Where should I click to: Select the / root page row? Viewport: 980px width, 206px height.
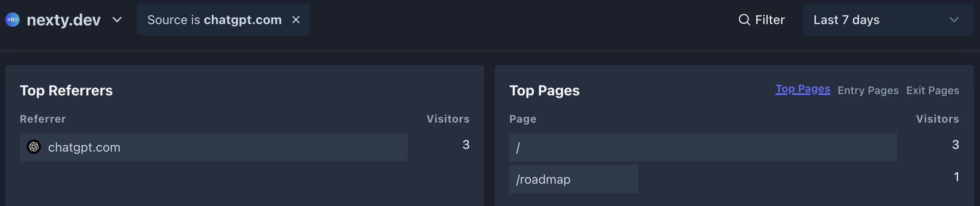pyautogui.click(x=703, y=147)
